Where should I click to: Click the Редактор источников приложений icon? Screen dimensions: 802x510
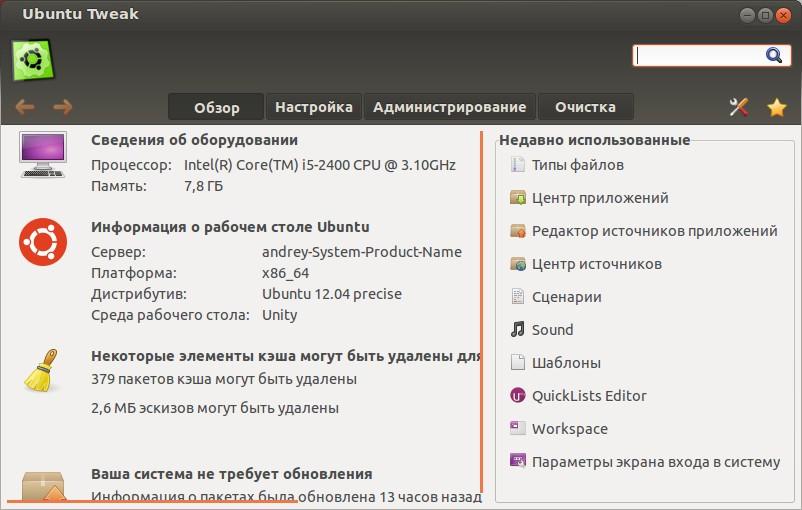(x=518, y=231)
